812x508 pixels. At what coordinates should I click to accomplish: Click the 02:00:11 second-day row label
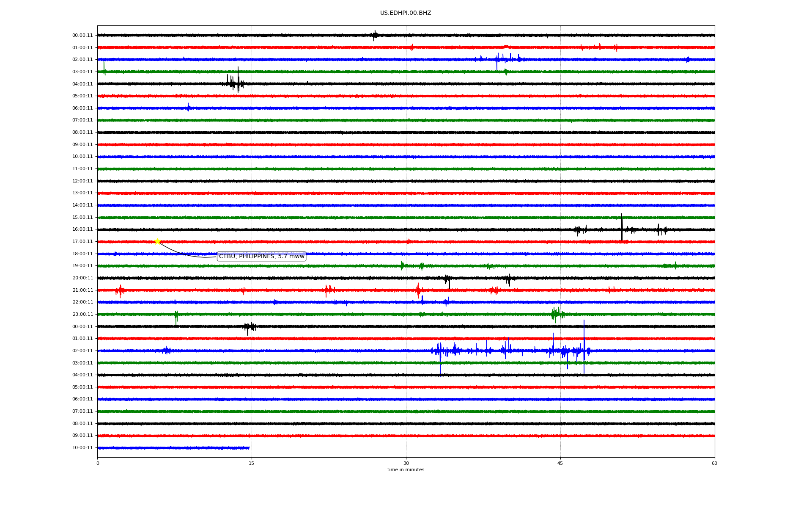coord(82,351)
